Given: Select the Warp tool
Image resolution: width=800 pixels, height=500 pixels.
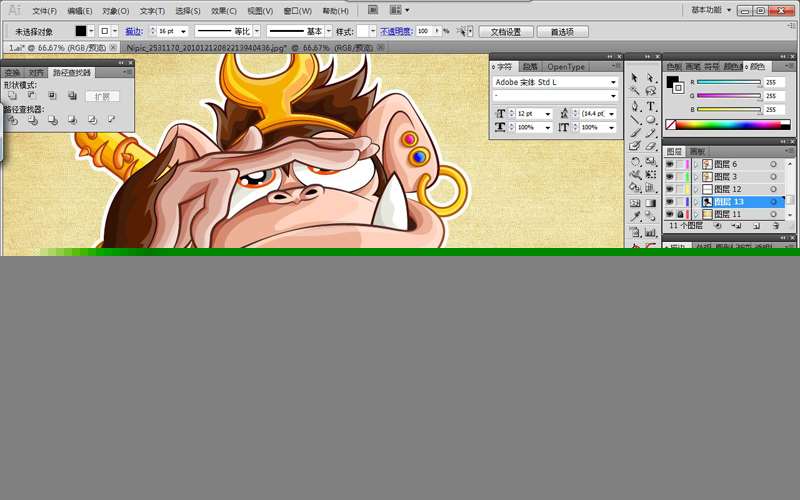Looking at the screenshot, I should pyautogui.click(x=634, y=175).
